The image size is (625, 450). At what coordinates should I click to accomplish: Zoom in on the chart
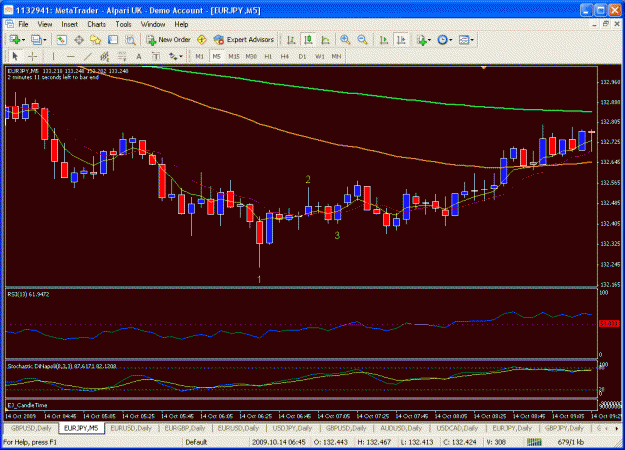pyautogui.click(x=345, y=39)
